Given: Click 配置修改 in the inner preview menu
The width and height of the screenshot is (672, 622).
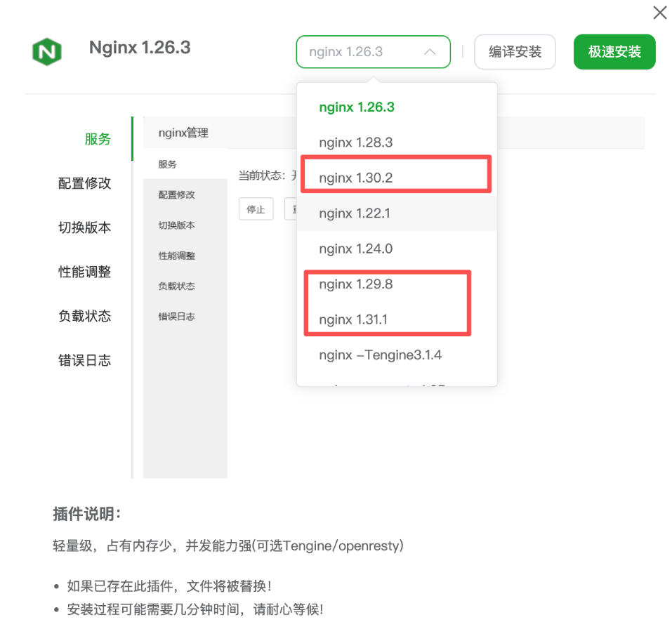Looking at the screenshot, I should (x=176, y=194).
